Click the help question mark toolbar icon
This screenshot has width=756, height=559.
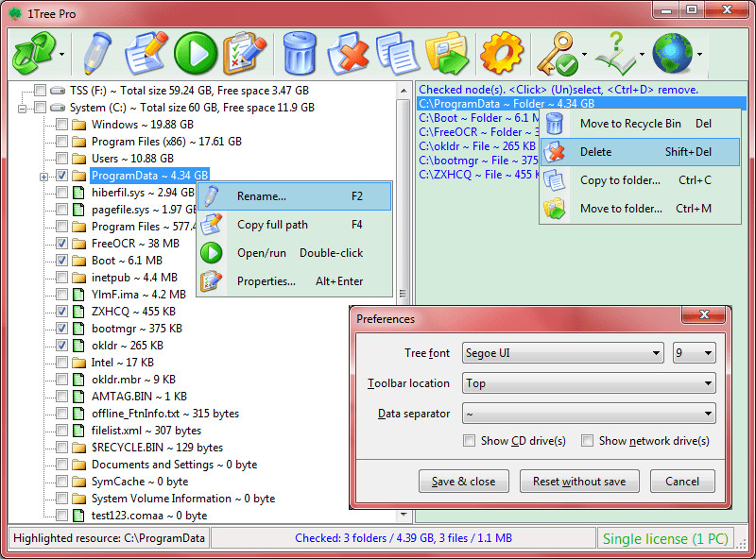(x=615, y=53)
